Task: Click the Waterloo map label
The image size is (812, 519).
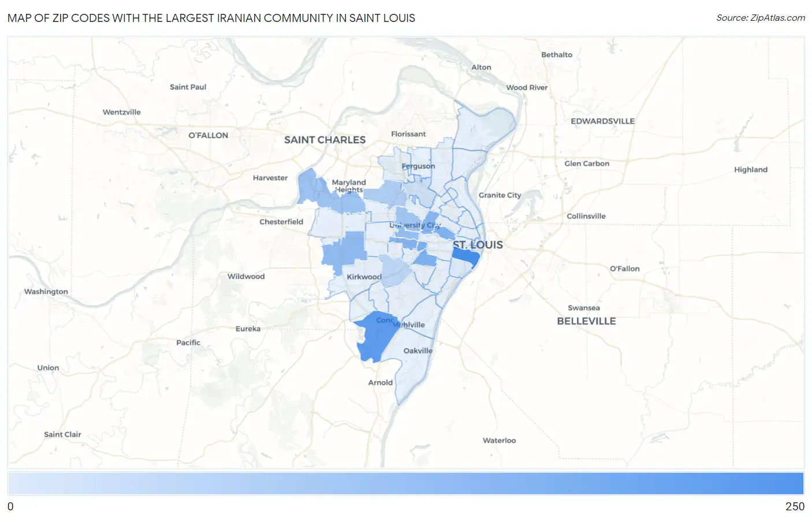Action: [500, 440]
